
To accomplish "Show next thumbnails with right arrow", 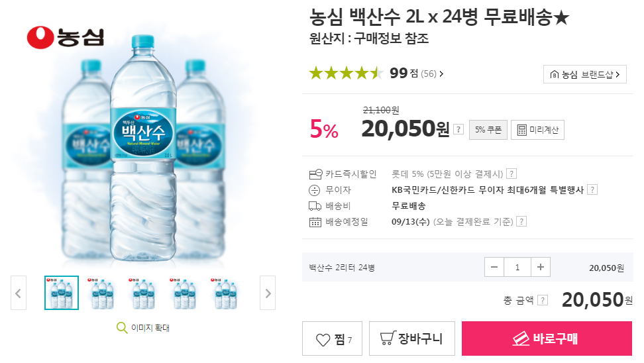I will pyautogui.click(x=268, y=293).
